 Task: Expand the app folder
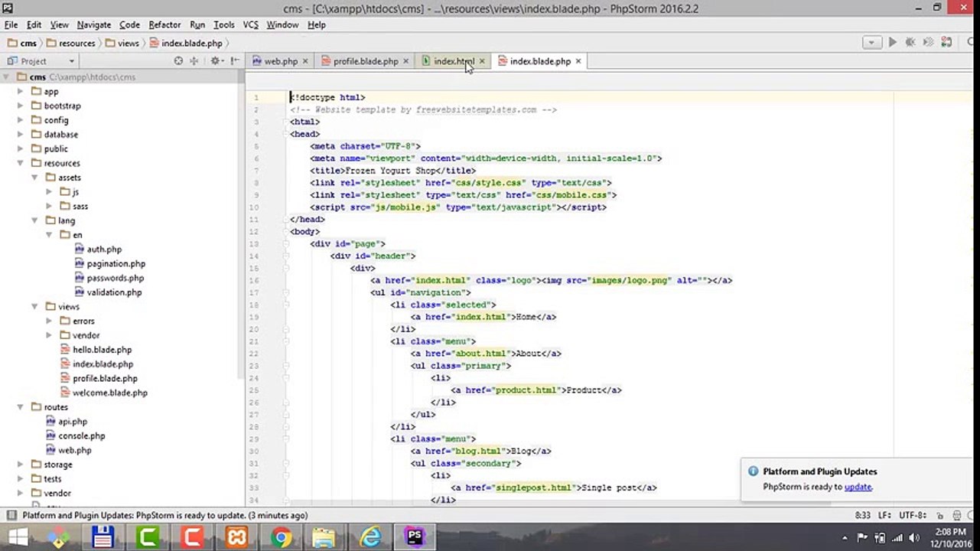coord(21,91)
